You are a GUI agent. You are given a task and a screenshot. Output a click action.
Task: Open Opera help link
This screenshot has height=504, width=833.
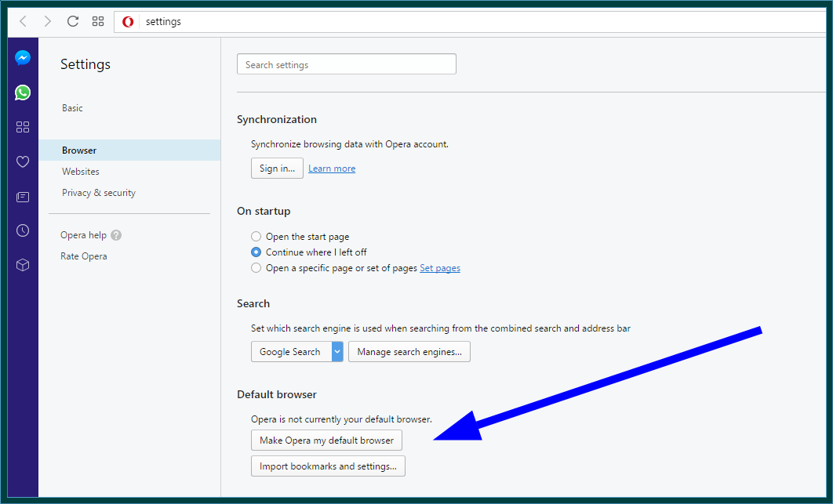point(83,235)
